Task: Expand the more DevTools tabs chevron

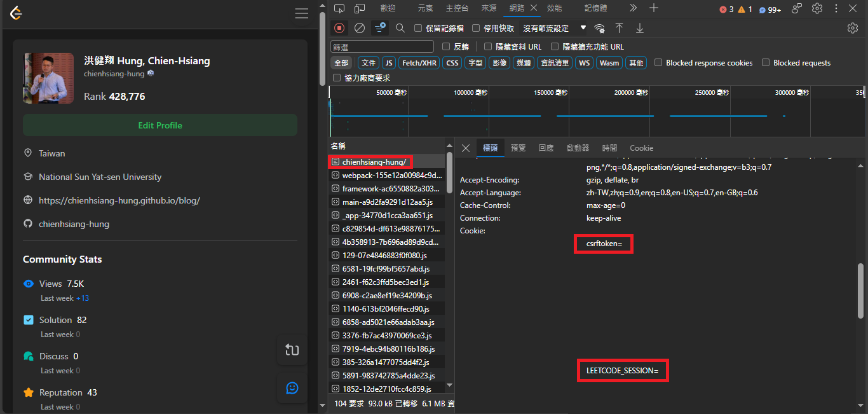Action: click(x=633, y=8)
